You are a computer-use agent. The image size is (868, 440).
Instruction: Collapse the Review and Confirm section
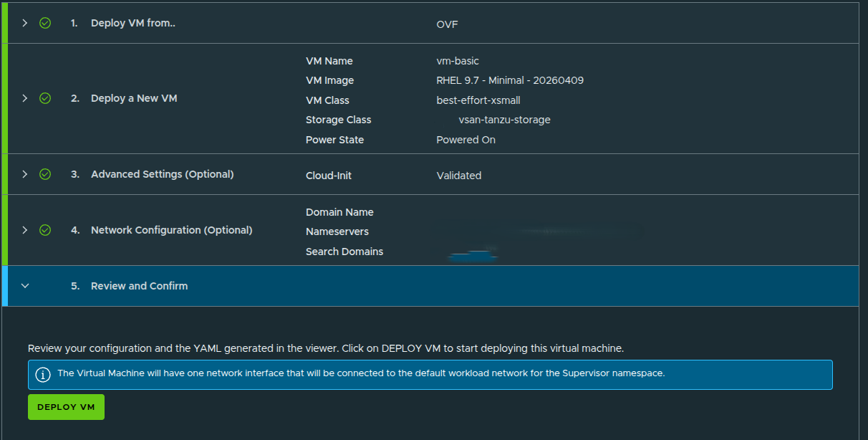click(24, 285)
